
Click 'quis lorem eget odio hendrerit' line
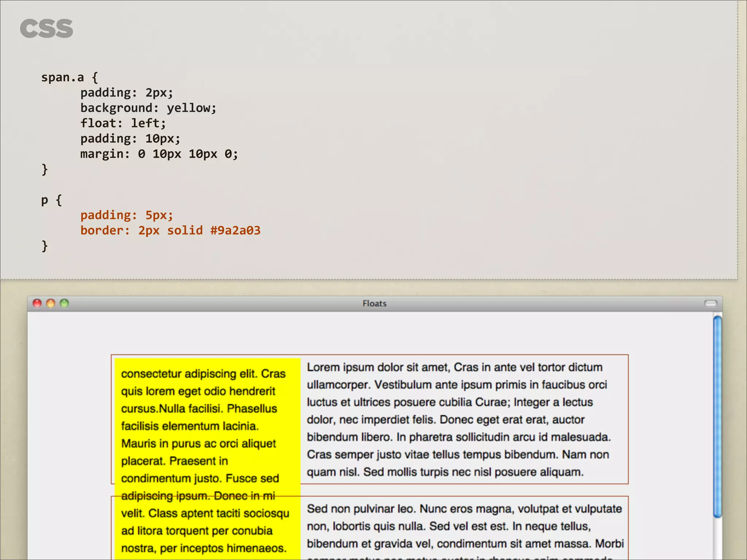point(198,392)
